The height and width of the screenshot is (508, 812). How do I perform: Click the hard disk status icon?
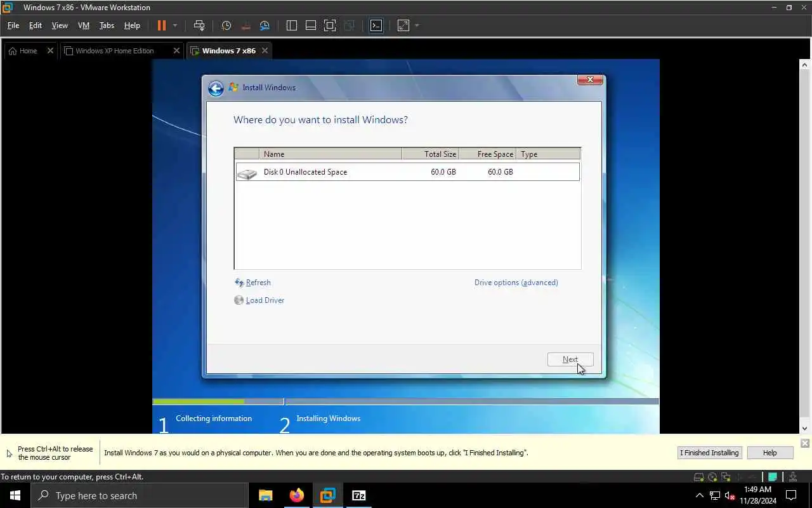coord(698,477)
